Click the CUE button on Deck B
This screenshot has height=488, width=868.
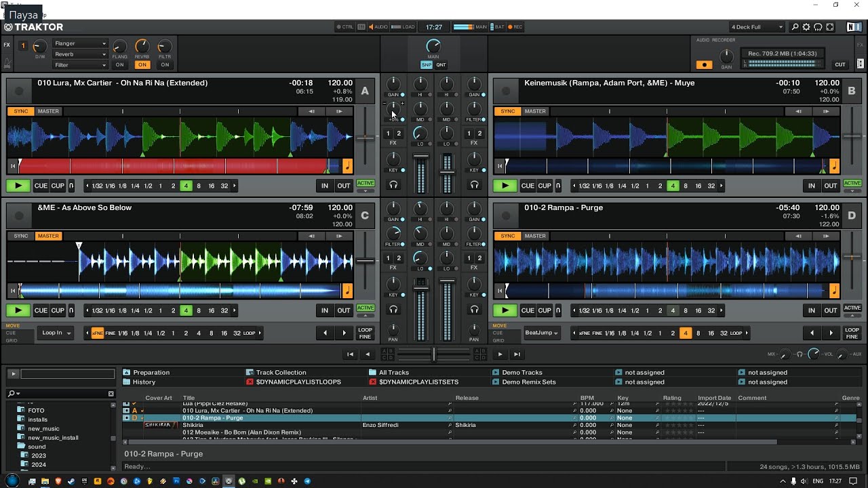528,186
